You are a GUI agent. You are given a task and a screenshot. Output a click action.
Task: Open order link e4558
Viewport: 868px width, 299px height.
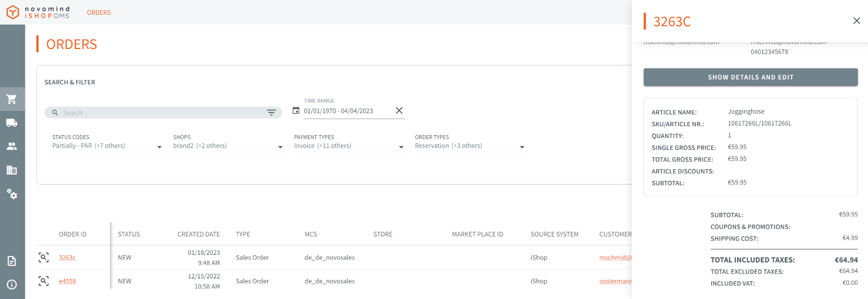click(x=67, y=281)
